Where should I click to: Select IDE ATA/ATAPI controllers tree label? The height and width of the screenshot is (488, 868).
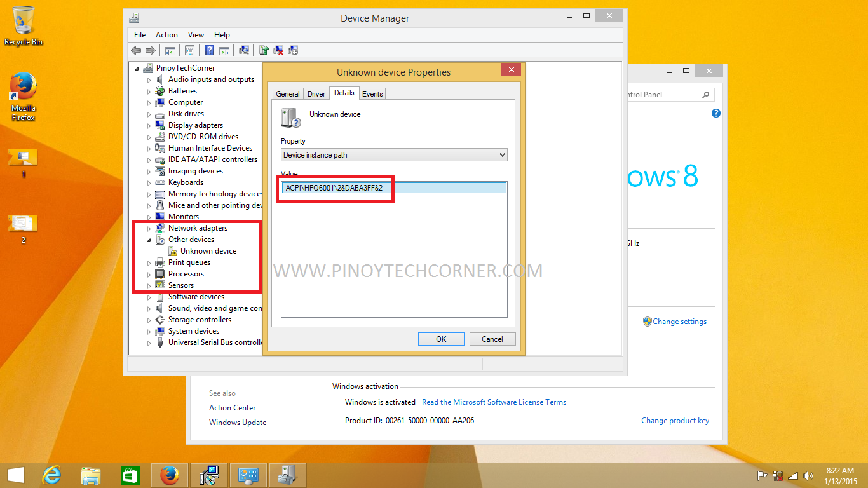coord(213,159)
